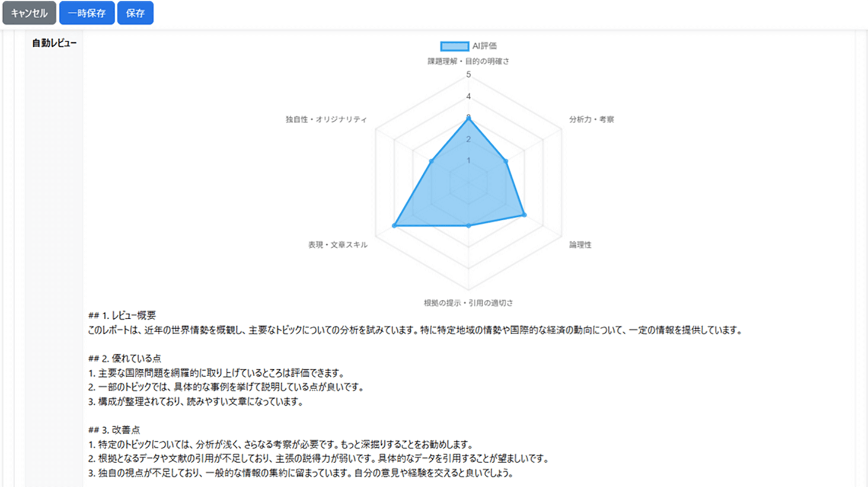Click the 論理性 data point on radar
The image size is (868, 487).
click(524, 215)
